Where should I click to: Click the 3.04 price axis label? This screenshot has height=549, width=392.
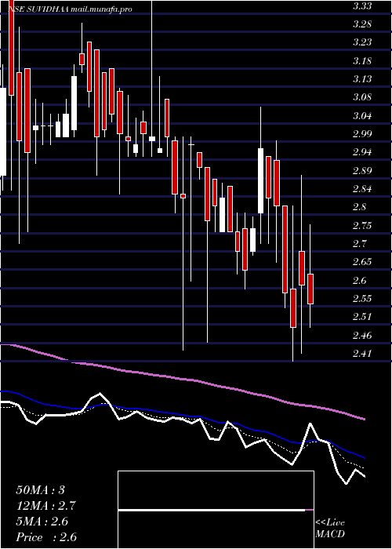361,115
